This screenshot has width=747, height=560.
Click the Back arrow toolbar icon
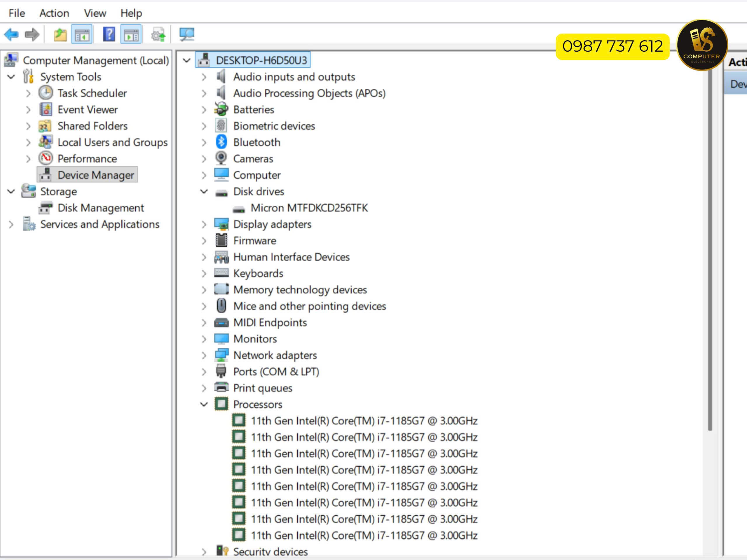[11, 34]
